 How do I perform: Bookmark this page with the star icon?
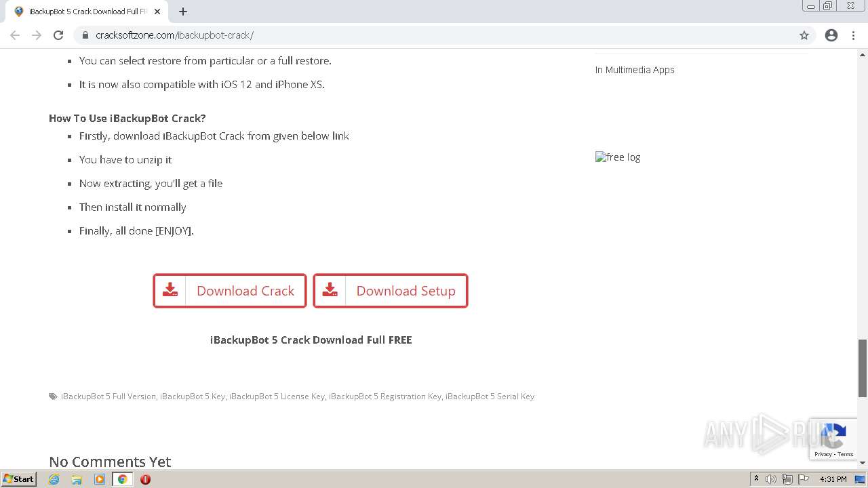804,35
